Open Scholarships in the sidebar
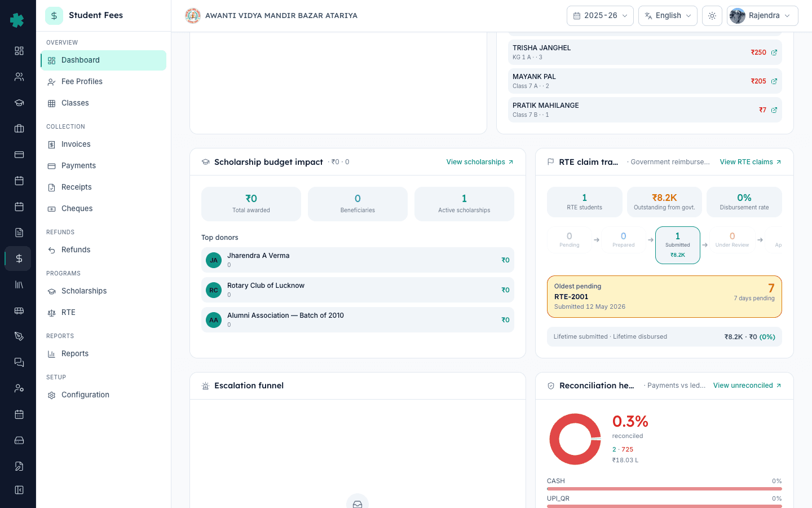This screenshot has height=508, width=812. pos(103,291)
